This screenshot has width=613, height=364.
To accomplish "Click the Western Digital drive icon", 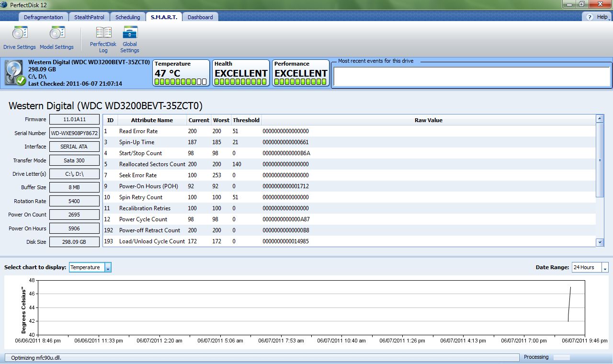I will click(15, 73).
